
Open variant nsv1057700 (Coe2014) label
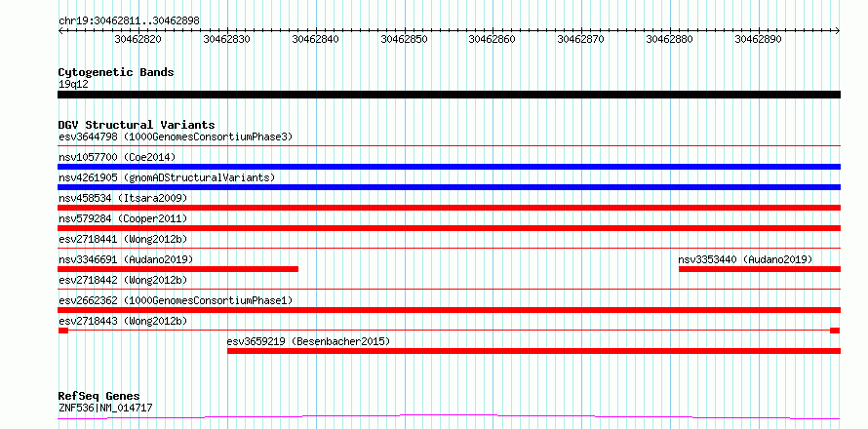coord(117,157)
